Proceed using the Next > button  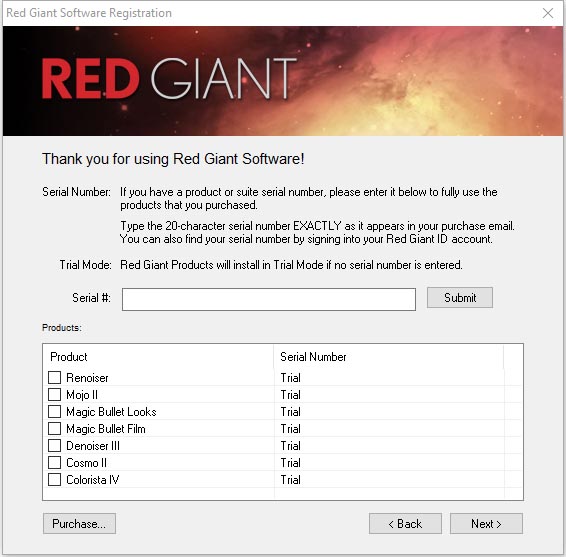coord(486,523)
